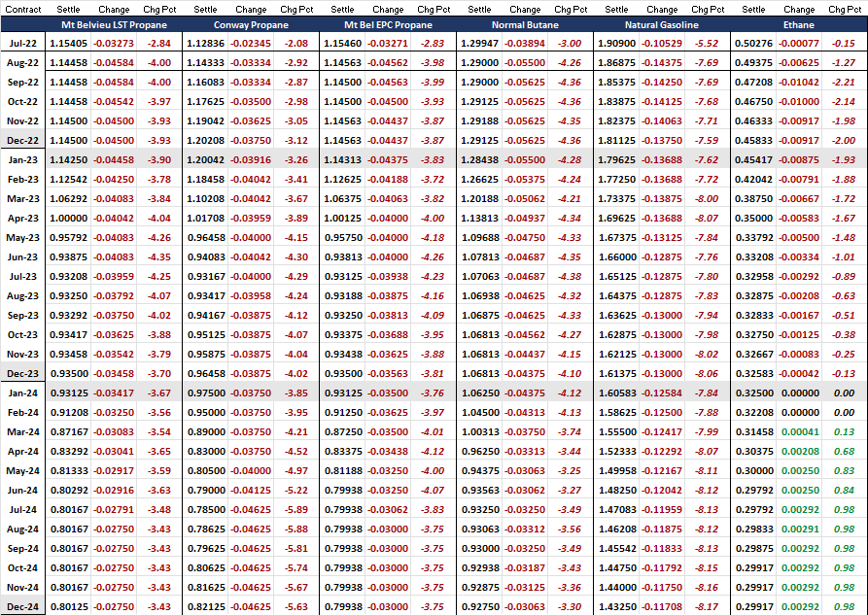
Task: Click the Mt Belvieu LST Propane header
Action: point(114,25)
